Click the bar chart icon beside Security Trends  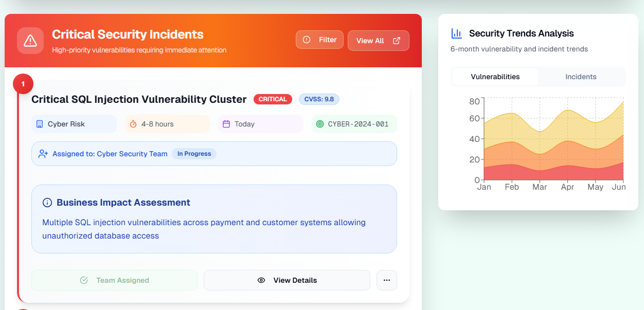click(456, 33)
